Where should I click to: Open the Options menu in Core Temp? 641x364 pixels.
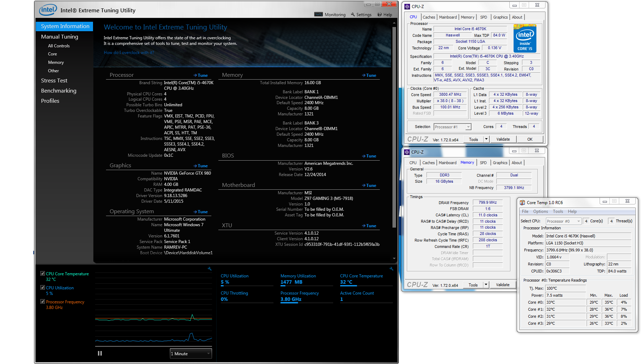click(540, 211)
